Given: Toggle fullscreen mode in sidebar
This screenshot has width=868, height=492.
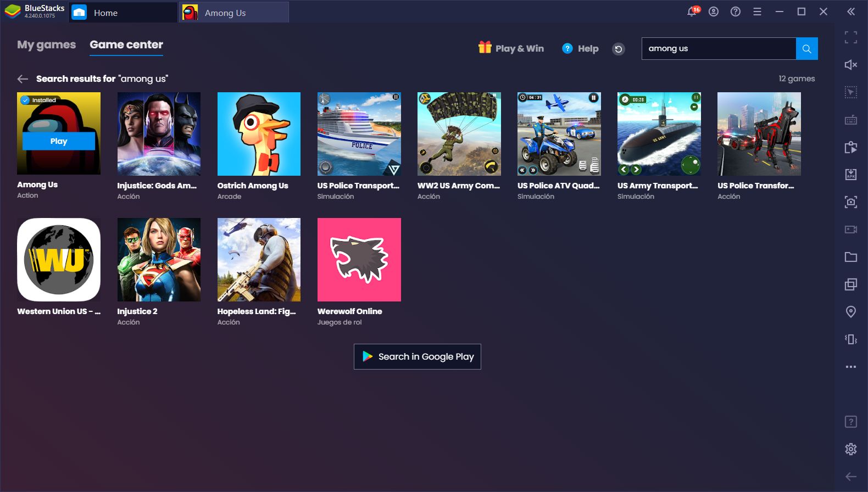Looking at the screenshot, I should [851, 37].
